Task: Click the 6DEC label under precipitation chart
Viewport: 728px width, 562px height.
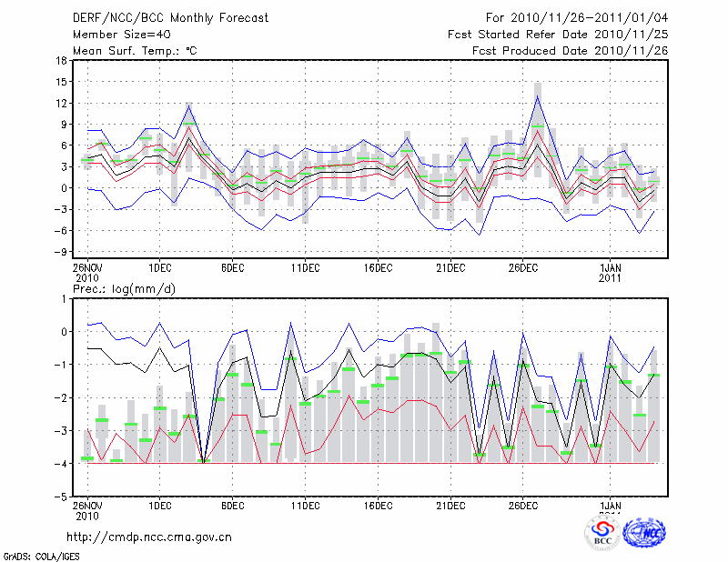Action: [232, 506]
